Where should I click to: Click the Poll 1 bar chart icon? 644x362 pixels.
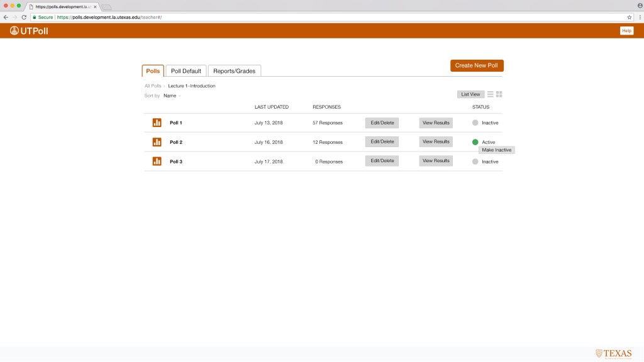pos(157,123)
